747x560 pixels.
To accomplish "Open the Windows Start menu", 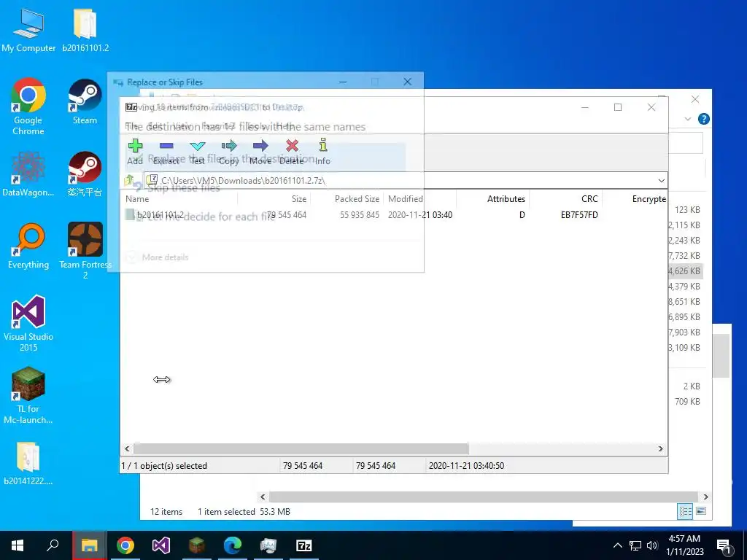I will point(18,545).
